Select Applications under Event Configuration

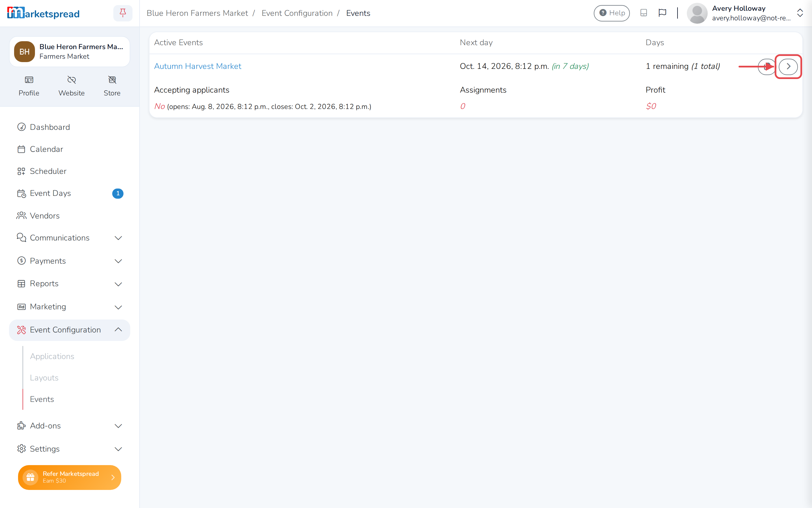pos(52,356)
